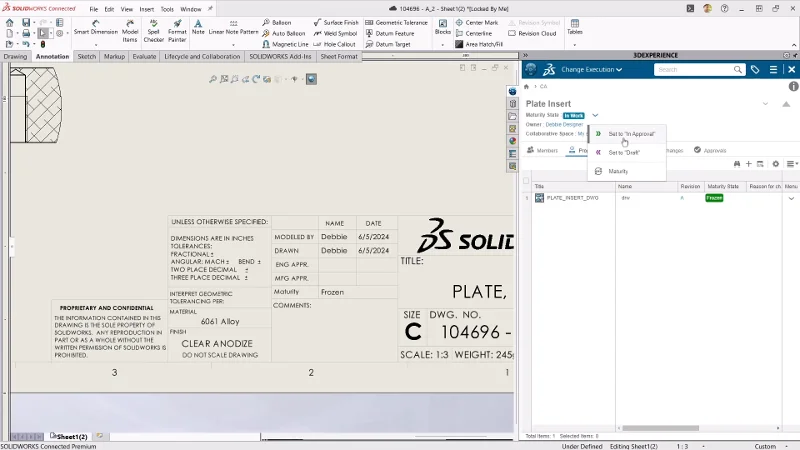Switch to the Sketch ribbon tab

tap(87, 57)
